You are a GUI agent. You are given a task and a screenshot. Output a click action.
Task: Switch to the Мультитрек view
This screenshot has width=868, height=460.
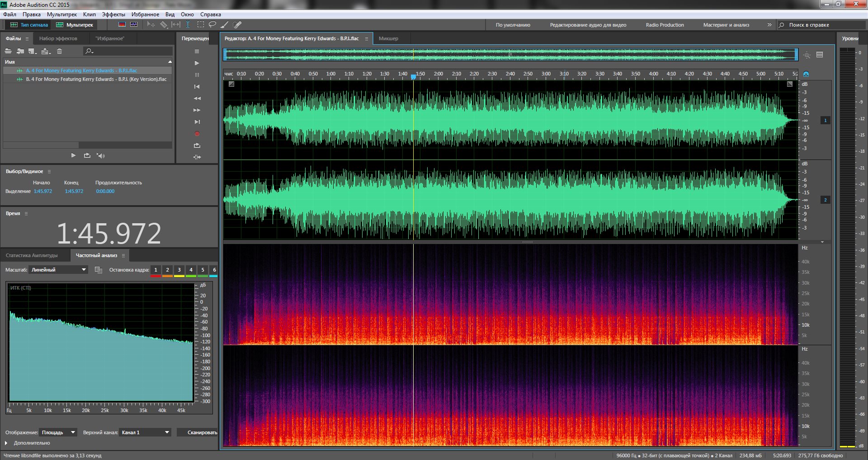[75, 25]
